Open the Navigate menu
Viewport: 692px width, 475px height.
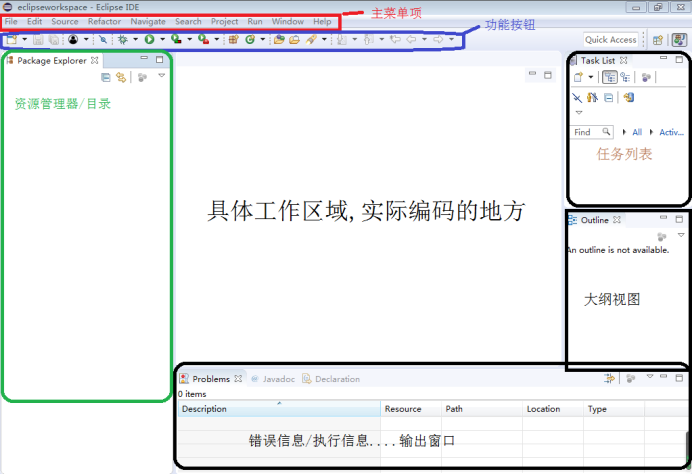tap(148, 22)
